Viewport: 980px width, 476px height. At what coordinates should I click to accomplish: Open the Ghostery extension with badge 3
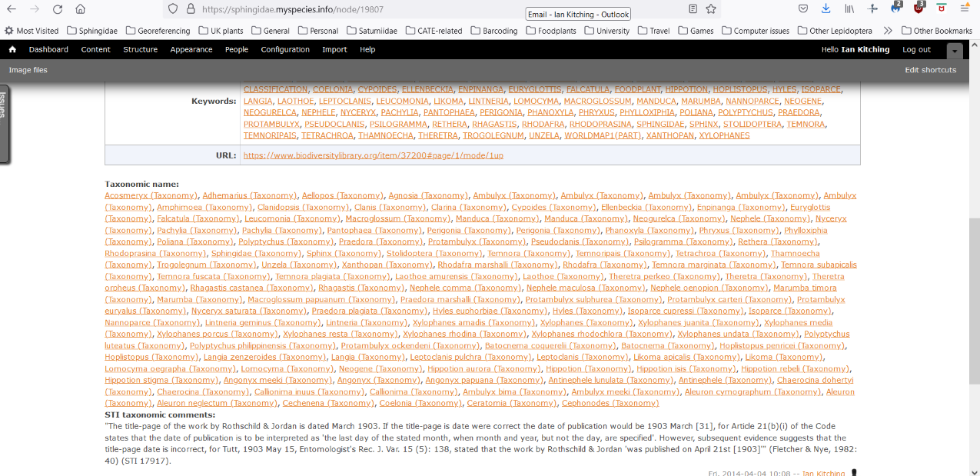tap(919, 8)
